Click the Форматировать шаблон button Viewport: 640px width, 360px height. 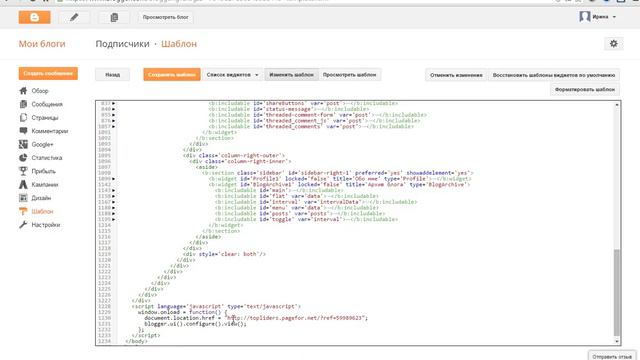(585, 89)
